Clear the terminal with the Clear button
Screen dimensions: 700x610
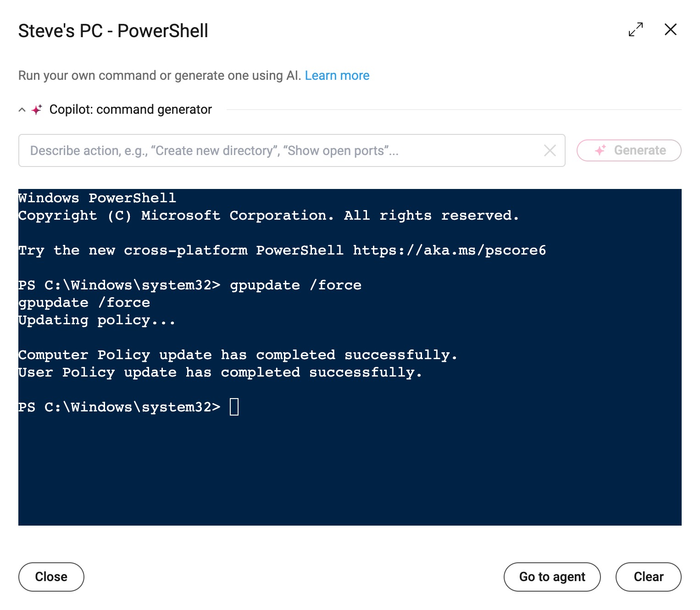pyautogui.click(x=649, y=577)
